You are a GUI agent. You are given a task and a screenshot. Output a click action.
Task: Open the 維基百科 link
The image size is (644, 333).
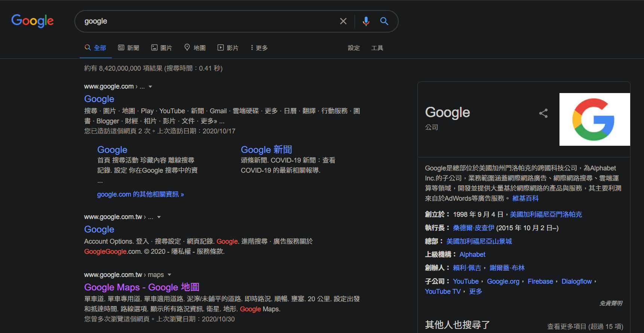(x=525, y=198)
